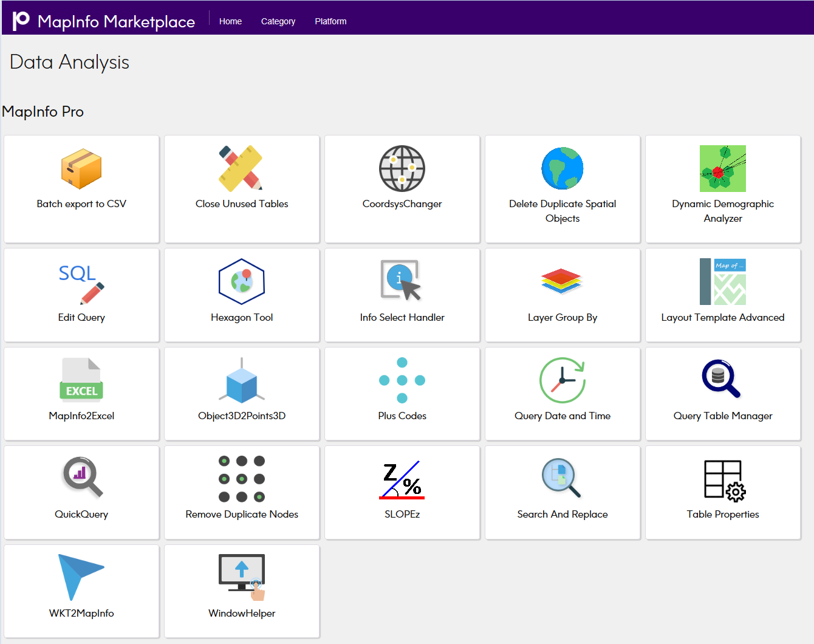This screenshot has width=814, height=644.
Task: Open the Query Table Manager text link
Action: (x=723, y=416)
